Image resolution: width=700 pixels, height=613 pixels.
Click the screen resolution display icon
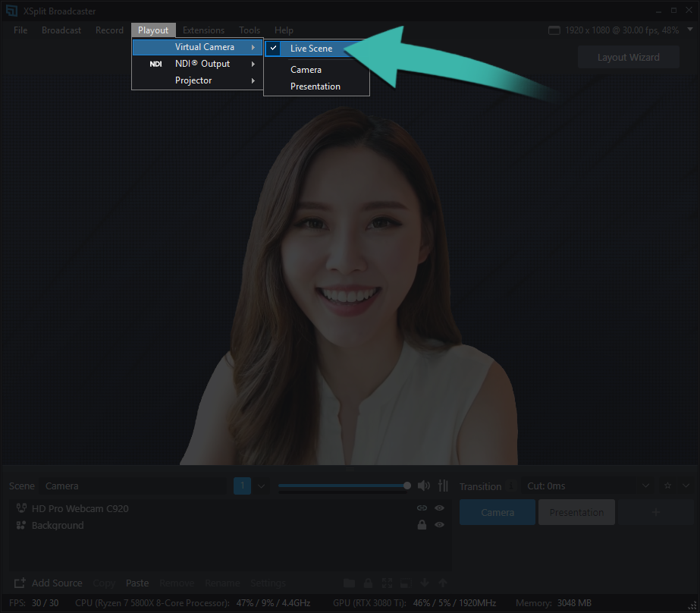click(553, 30)
